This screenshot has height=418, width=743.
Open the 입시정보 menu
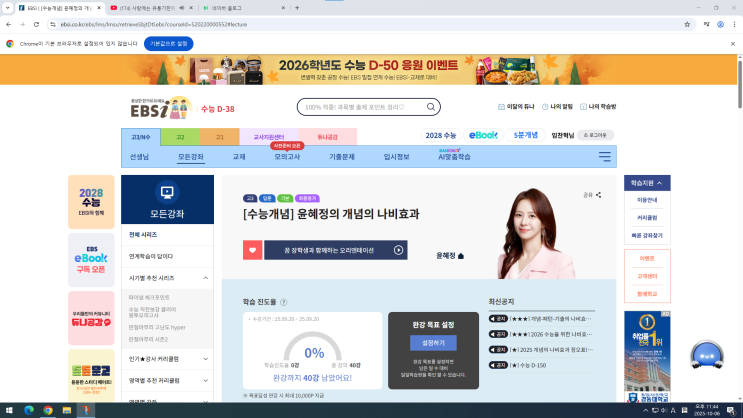[x=396, y=157]
